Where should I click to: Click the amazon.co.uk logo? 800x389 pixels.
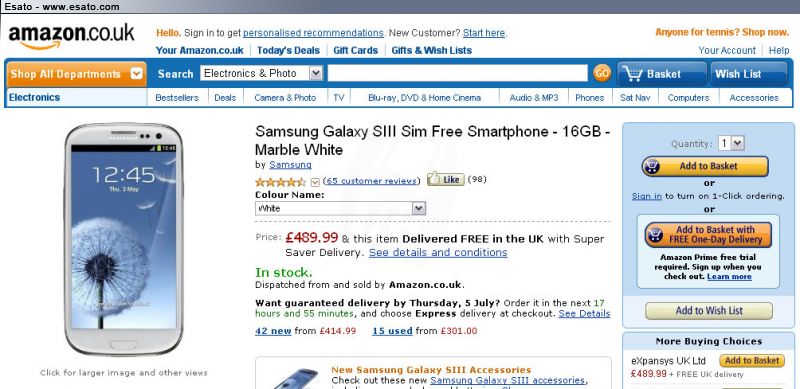pyautogui.click(x=71, y=36)
